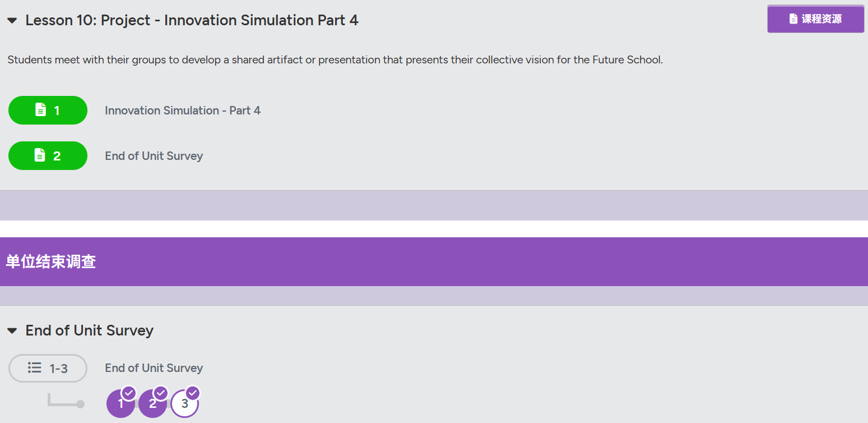Click checkmark badge on bubble 2
This screenshot has width=868, height=423.
click(161, 393)
